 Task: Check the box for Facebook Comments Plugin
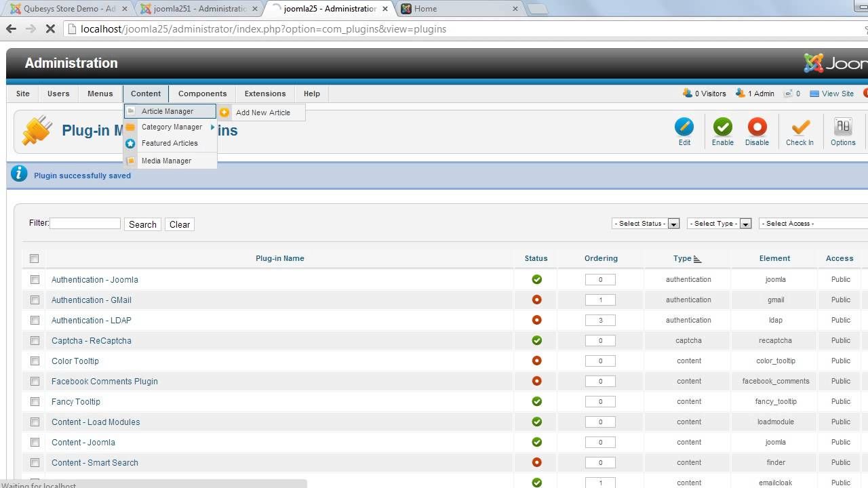[35, 381]
